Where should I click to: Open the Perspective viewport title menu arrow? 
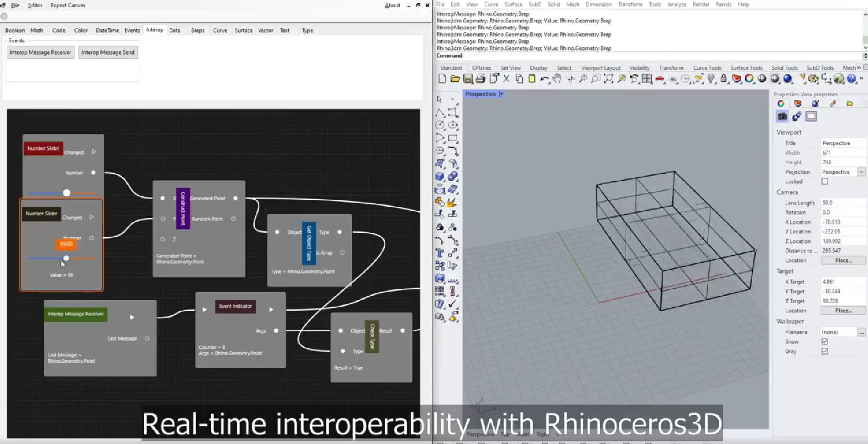[x=501, y=94]
